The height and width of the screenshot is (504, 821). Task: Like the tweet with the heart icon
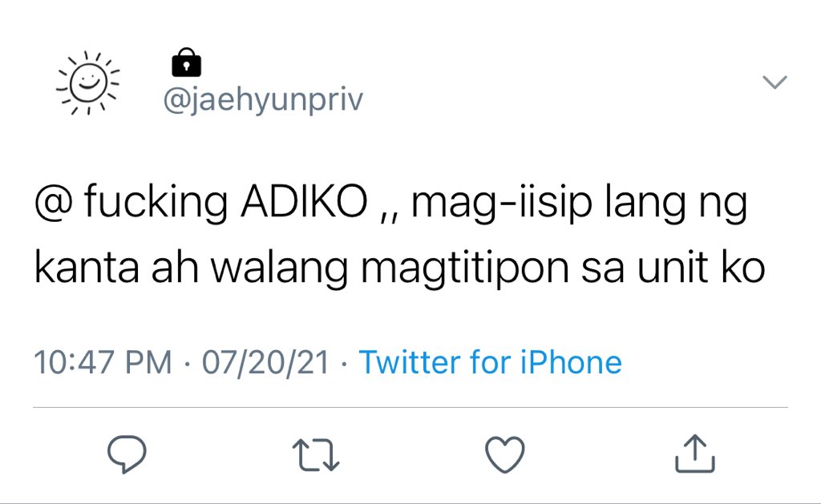click(505, 454)
